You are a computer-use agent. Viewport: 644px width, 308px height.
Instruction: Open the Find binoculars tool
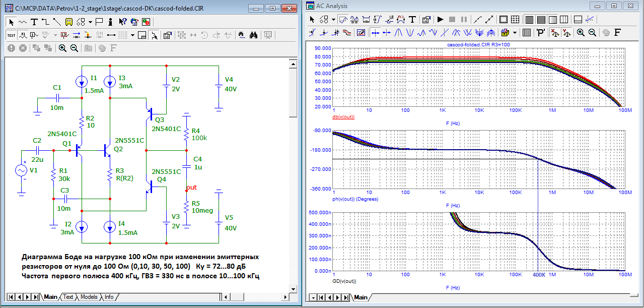[254, 35]
